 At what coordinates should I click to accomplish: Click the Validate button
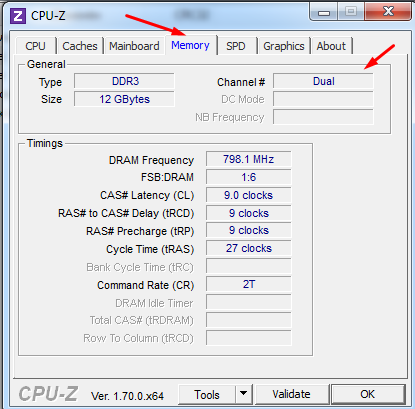[x=291, y=394]
